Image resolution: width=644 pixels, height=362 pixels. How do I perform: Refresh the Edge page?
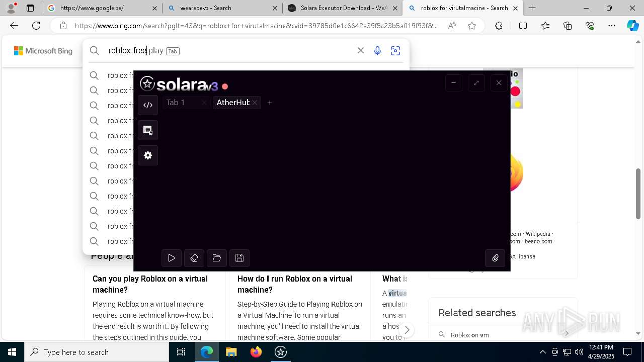36,26
